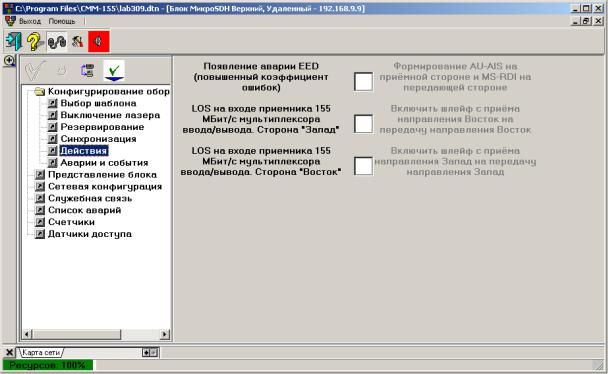608x374 pixels.
Task: Open Служебная связь tree item
Action: click(x=90, y=198)
